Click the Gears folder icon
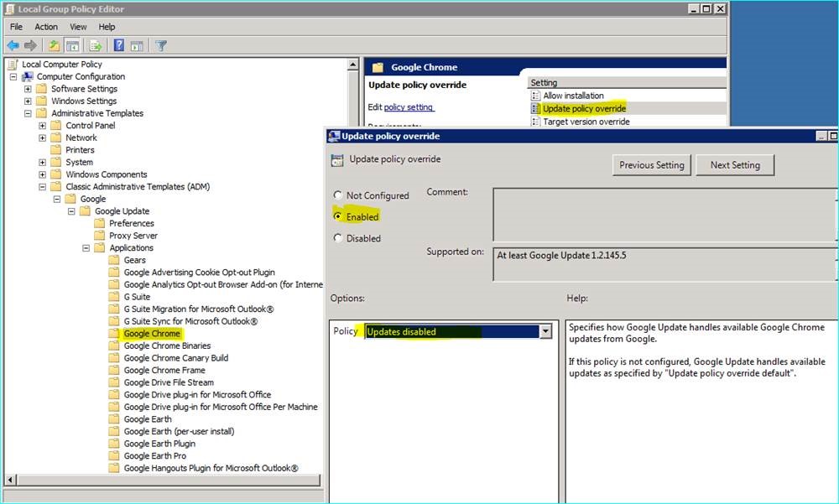 pos(114,260)
